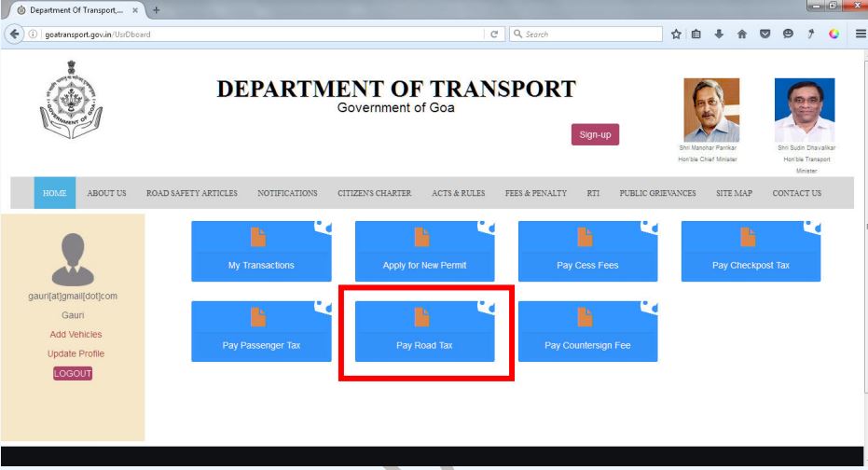Bookmark this page with the star icon
Screen dimensions: 868x470
(676, 35)
